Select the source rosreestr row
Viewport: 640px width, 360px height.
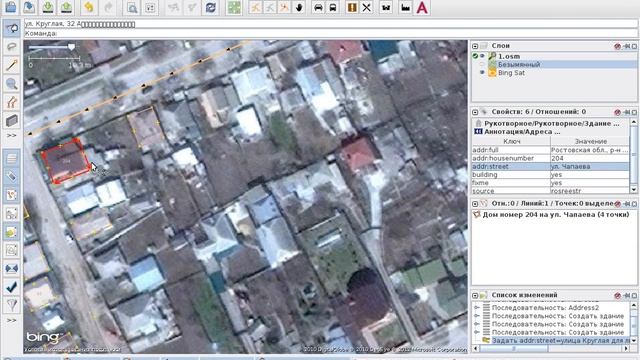click(551, 191)
